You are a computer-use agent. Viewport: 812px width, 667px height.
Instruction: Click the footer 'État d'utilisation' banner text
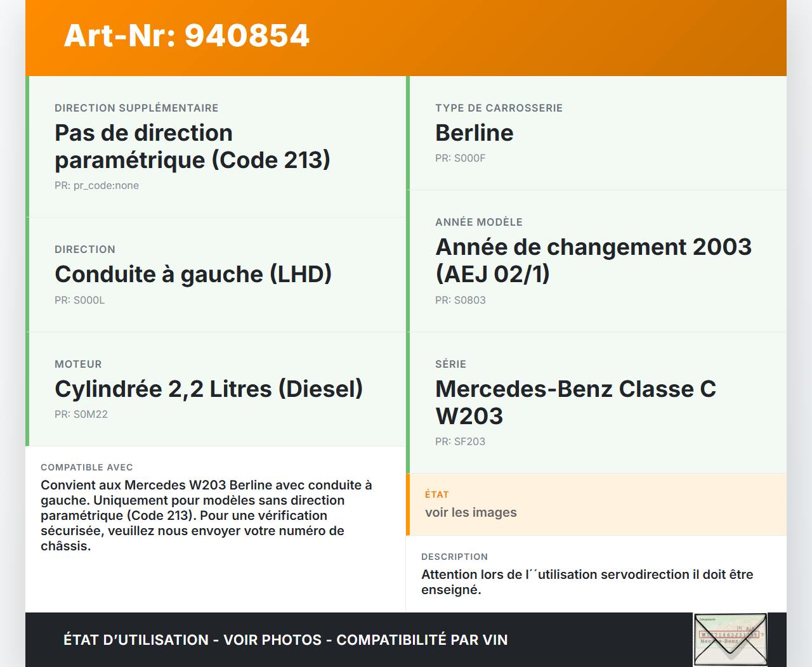coord(285,640)
